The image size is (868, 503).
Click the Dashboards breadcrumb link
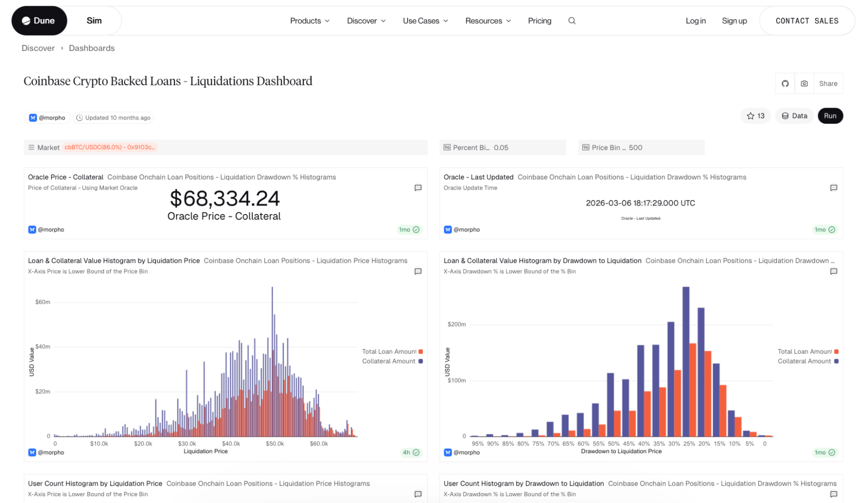point(92,48)
